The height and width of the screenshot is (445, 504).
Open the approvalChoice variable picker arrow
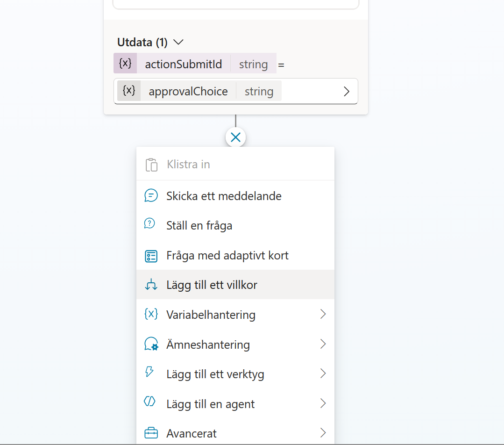[x=346, y=91]
